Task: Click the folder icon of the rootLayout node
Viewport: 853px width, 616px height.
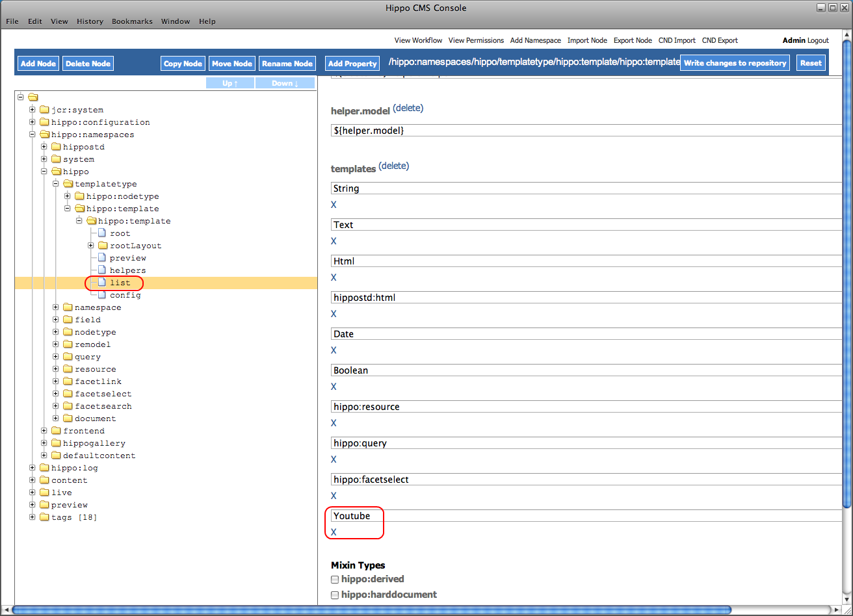Action: click(x=103, y=246)
